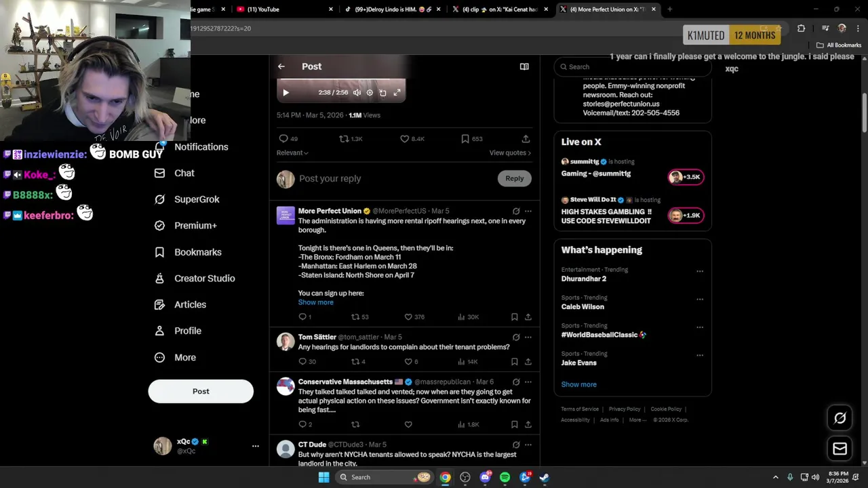Open options for Jake Evans trend
868x488 pixels.
click(x=700, y=355)
